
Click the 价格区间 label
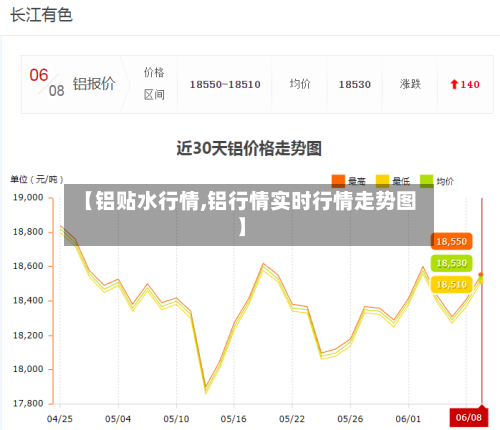click(154, 84)
